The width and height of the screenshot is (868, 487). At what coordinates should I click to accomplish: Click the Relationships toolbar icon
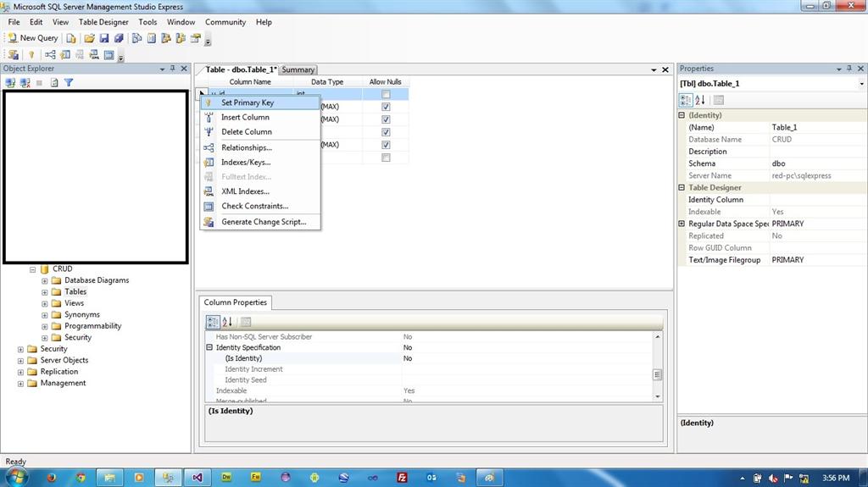point(50,54)
